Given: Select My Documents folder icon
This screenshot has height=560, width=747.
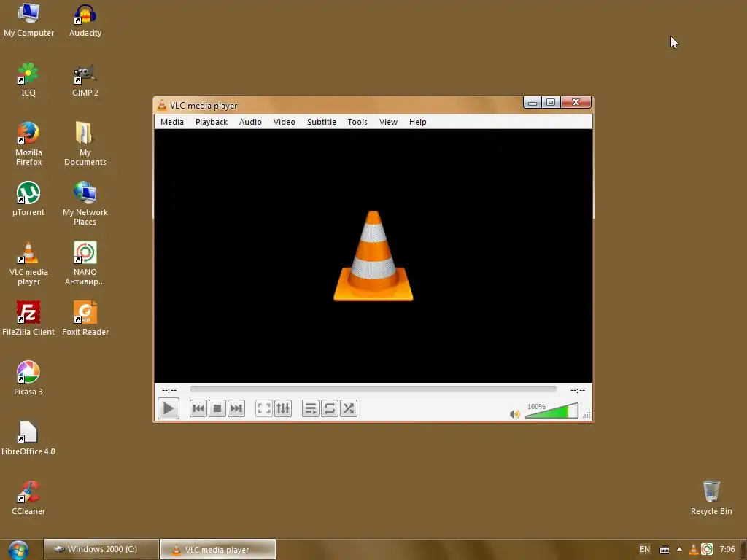Looking at the screenshot, I should (85, 144).
